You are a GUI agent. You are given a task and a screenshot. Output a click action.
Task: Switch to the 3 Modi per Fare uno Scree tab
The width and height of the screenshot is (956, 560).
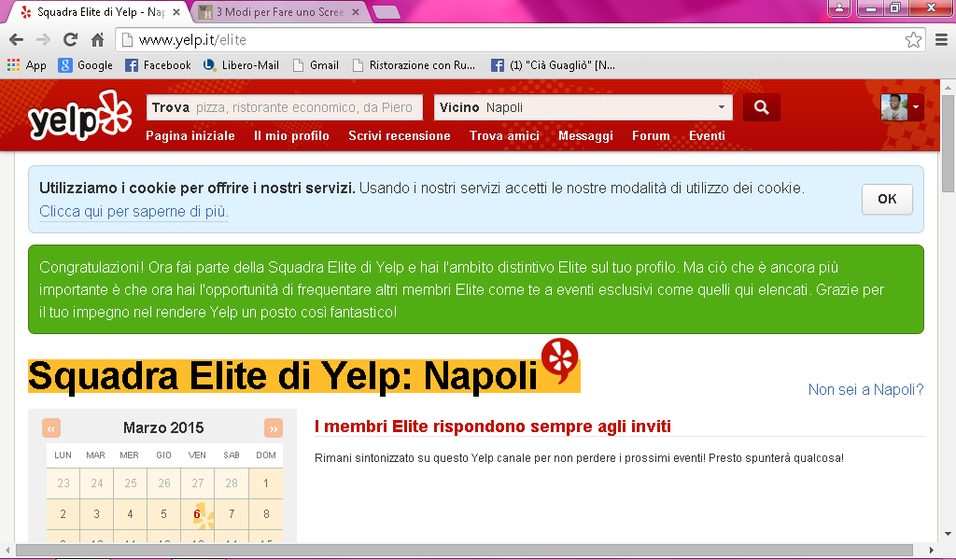(x=280, y=12)
